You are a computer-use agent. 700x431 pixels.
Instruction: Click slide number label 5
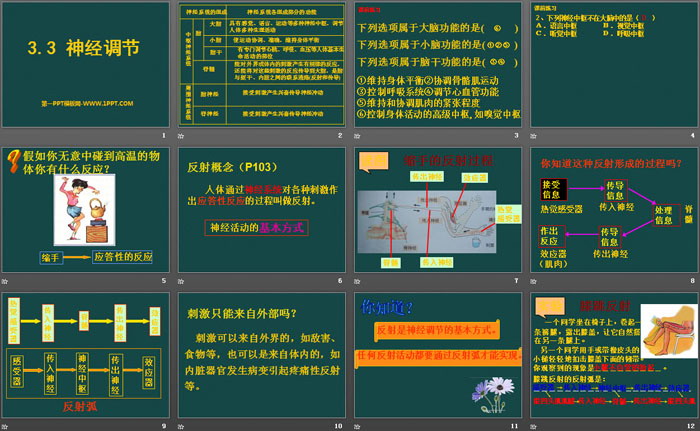164,280
